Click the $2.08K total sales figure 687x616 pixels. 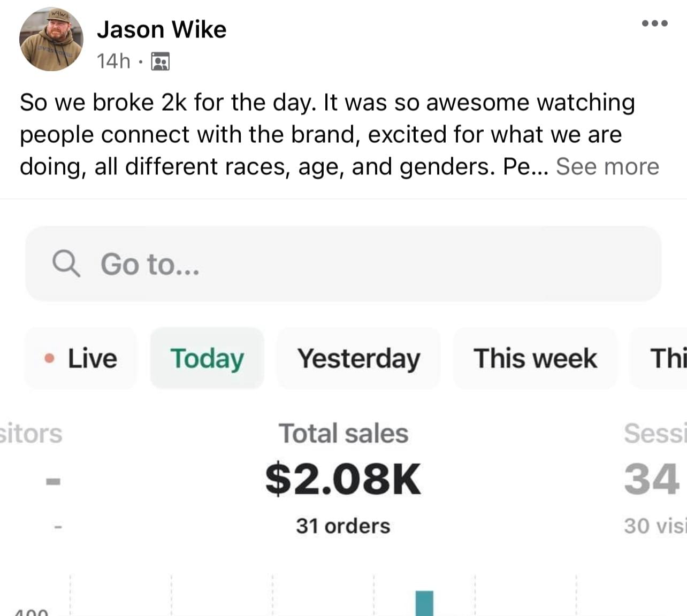click(x=343, y=479)
